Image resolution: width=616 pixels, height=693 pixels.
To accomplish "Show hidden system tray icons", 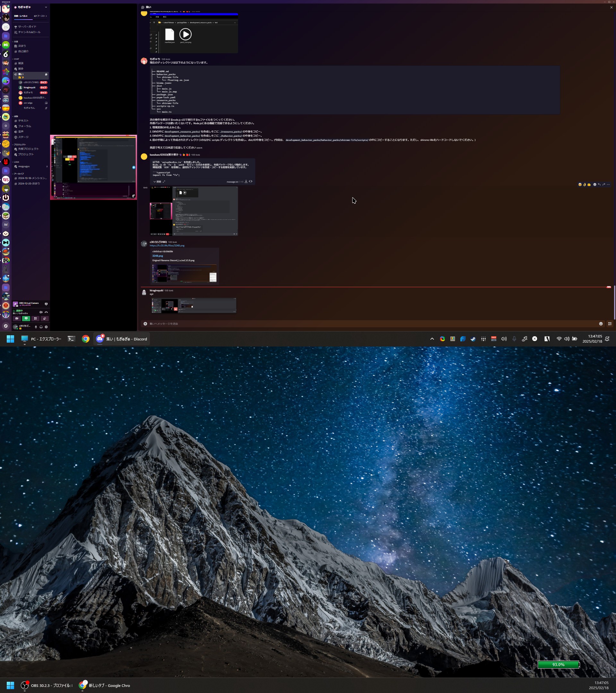I will tap(432, 339).
